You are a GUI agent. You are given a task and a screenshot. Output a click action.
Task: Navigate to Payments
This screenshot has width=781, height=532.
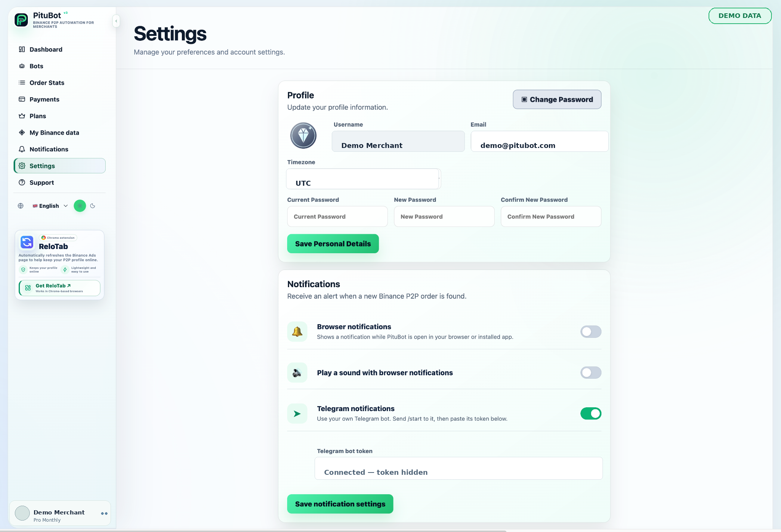click(x=59, y=99)
